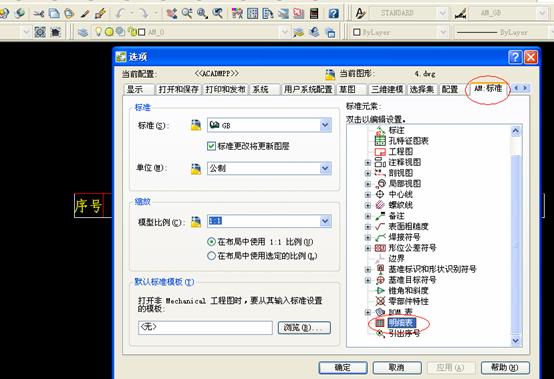Click the 锥角和斜度 triangle icon
This screenshot has width=554, height=379.
[380, 291]
